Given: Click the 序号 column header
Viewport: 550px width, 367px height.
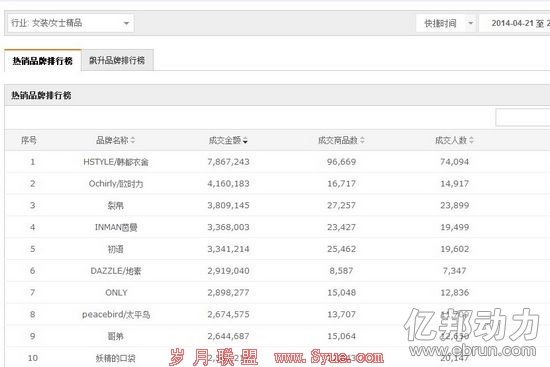Looking at the screenshot, I should (29, 140).
